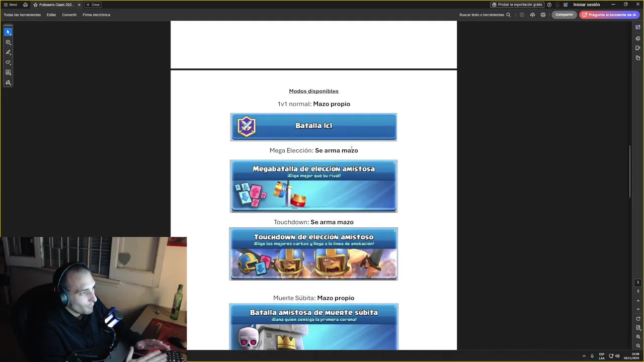This screenshot has height=362, width=644.
Task: Star the Followers Clash document tab
Action: click(x=35, y=5)
